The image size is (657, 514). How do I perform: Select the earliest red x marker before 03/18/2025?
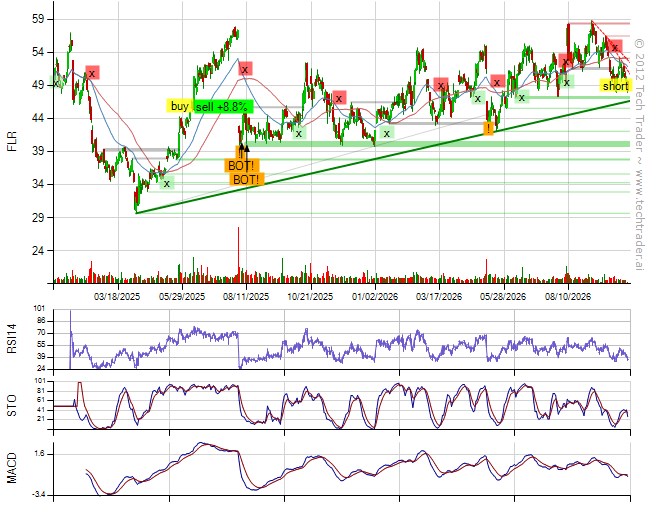tap(93, 73)
